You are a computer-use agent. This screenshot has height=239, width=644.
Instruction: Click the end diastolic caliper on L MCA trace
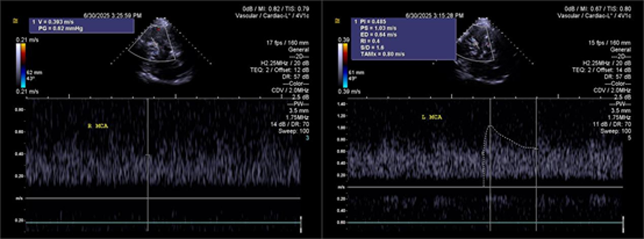pos(536,148)
